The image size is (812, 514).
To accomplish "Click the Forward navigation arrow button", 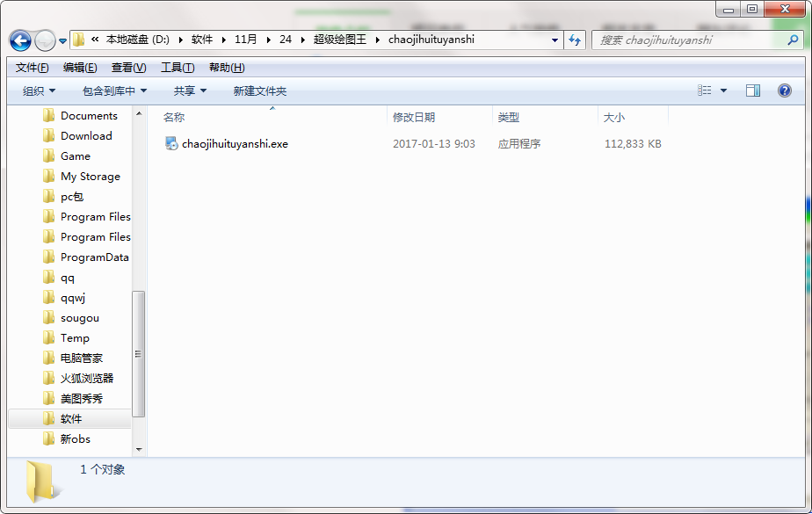I will click(45, 40).
